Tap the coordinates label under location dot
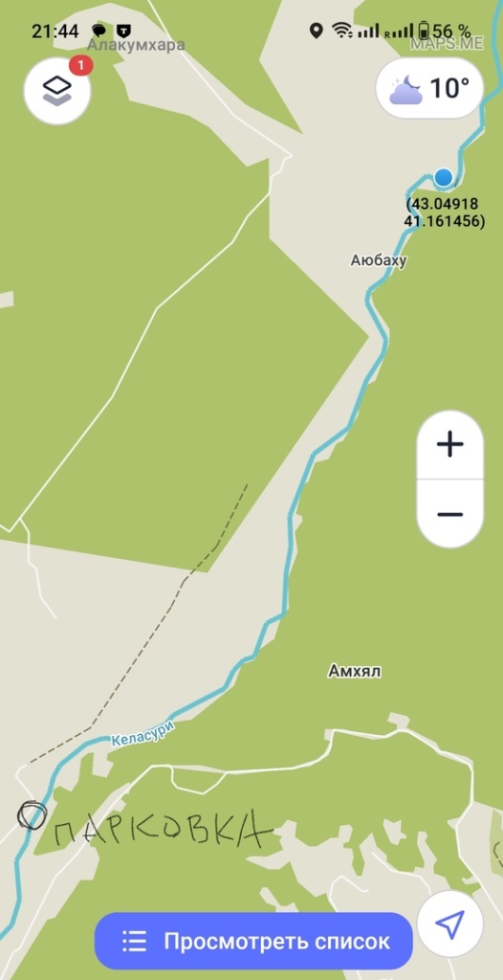Image resolution: width=503 pixels, height=980 pixels. click(445, 212)
